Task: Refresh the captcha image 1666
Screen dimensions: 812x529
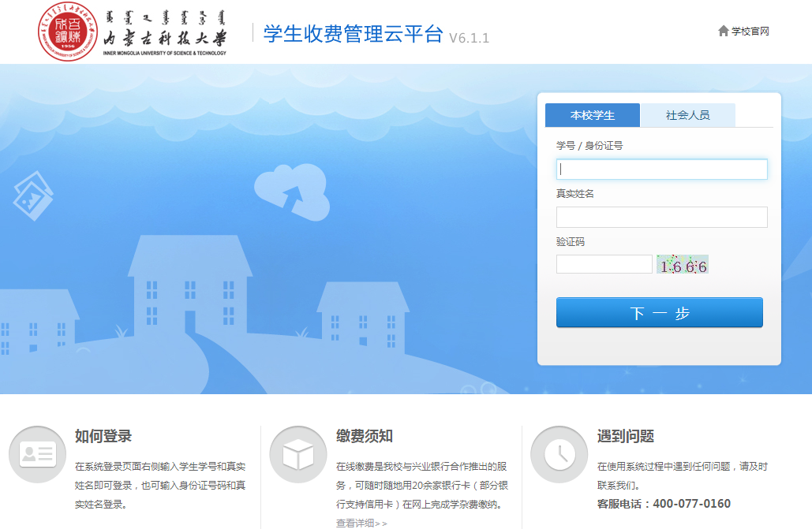Action: pyautogui.click(x=683, y=265)
